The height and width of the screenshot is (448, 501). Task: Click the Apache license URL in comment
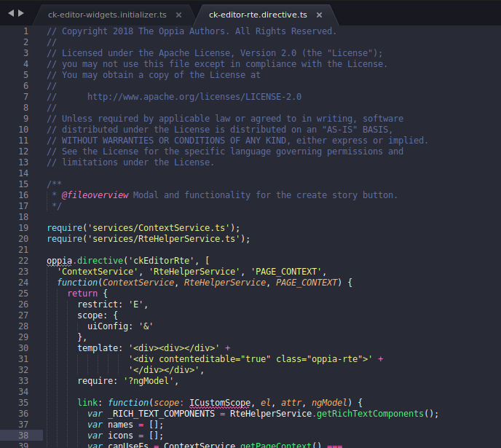pos(194,97)
